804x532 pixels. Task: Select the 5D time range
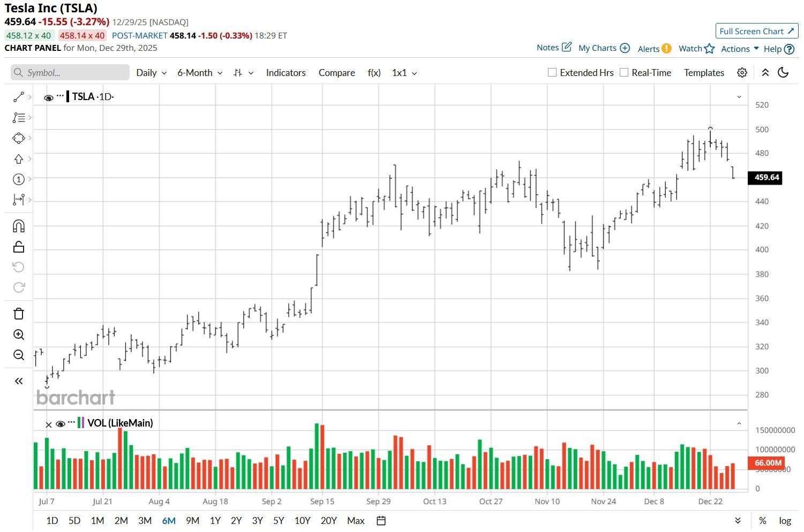[x=74, y=521]
